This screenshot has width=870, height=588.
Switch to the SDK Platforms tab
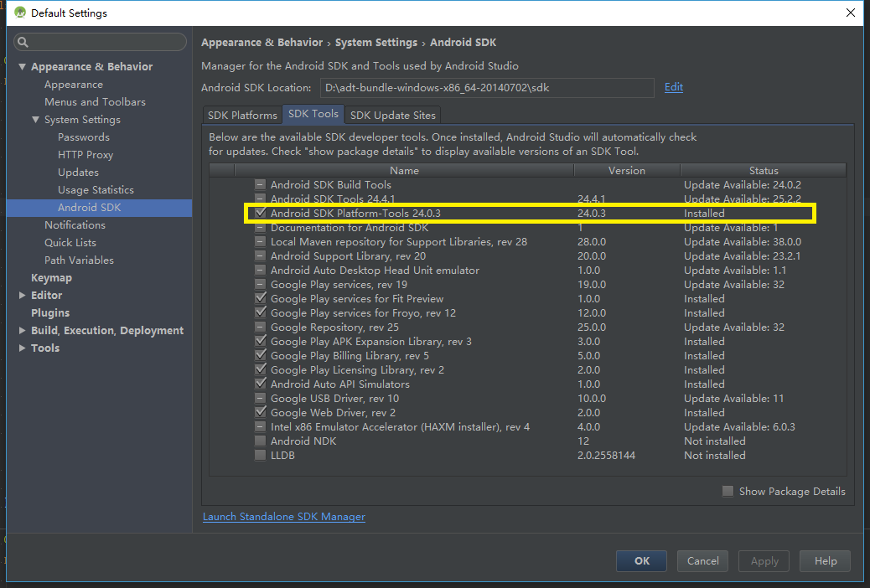[x=242, y=115]
